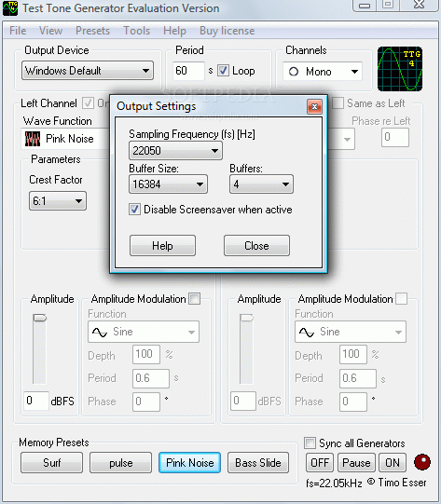
Task: Enable Sync all Generators checkbox
Action: (x=310, y=443)
